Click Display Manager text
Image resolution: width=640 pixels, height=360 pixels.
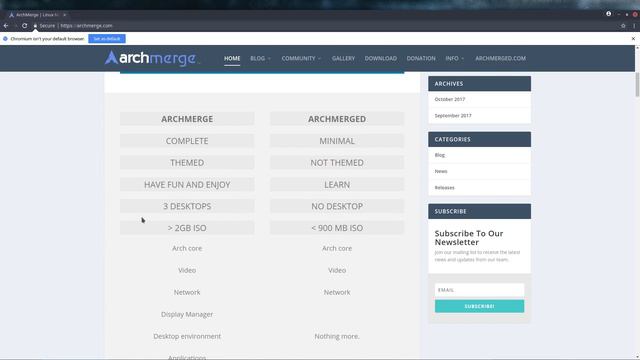187,314
